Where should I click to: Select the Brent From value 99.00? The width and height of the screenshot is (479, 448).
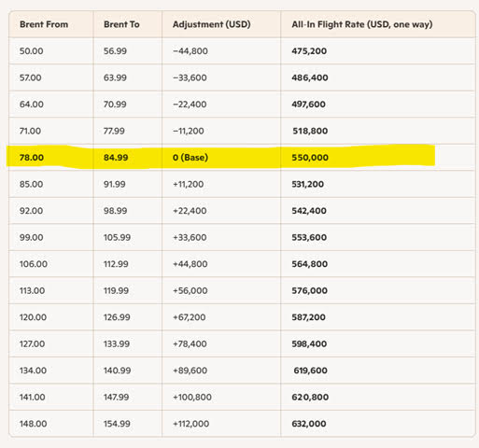pos(32,237)
